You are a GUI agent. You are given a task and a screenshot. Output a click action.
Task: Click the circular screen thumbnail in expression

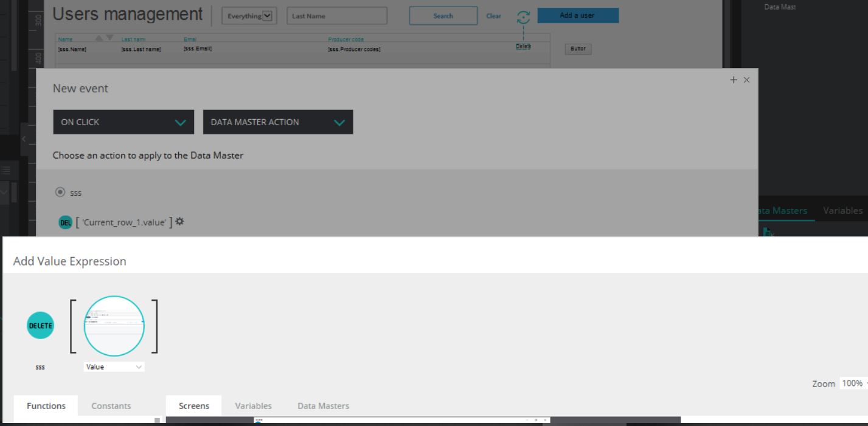[x=114, y=326]
